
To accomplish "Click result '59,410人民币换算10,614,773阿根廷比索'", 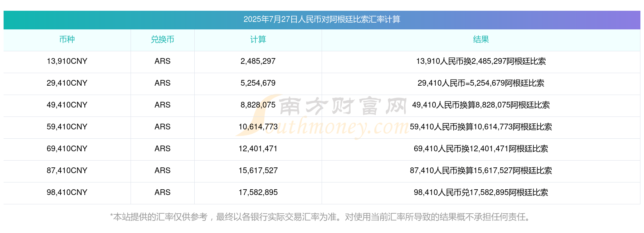I will pyautogui.click(x=481, y=127).
